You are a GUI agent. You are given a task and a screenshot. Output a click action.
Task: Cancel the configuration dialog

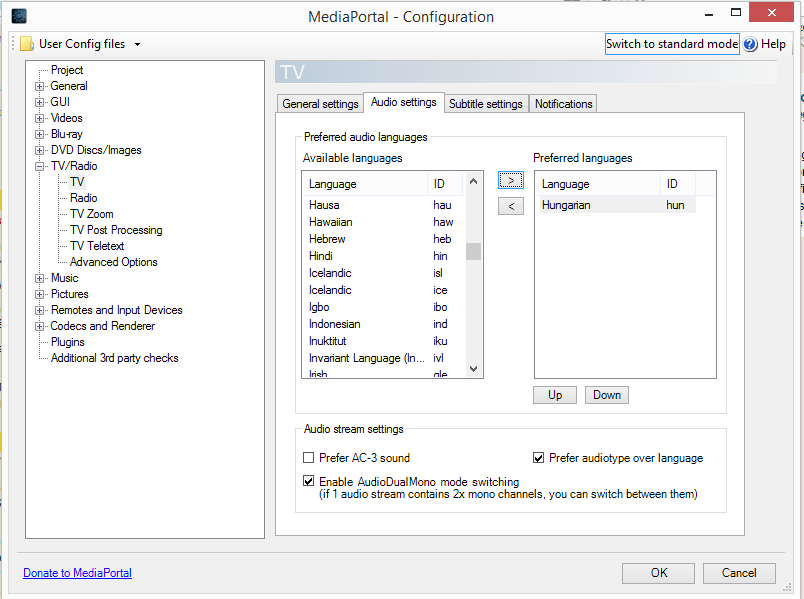[739, 573]
